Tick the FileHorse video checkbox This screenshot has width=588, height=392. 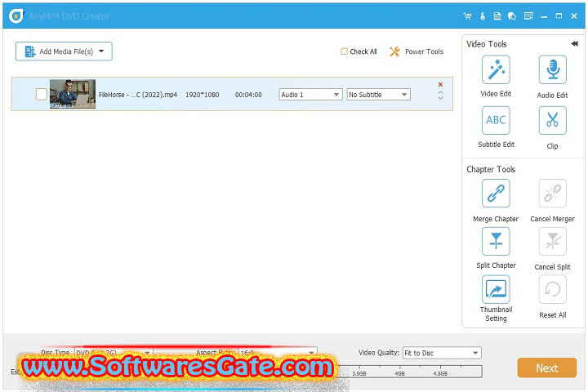(42, 94)
